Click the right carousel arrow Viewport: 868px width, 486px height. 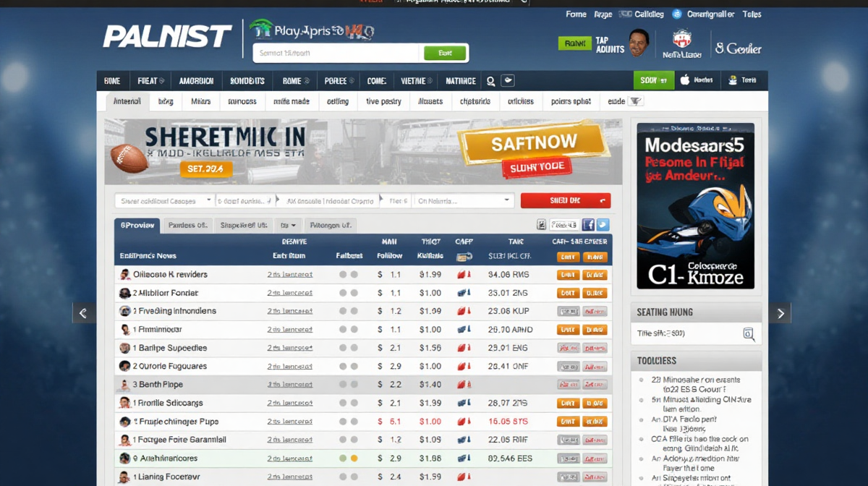(x=780, y=313)
